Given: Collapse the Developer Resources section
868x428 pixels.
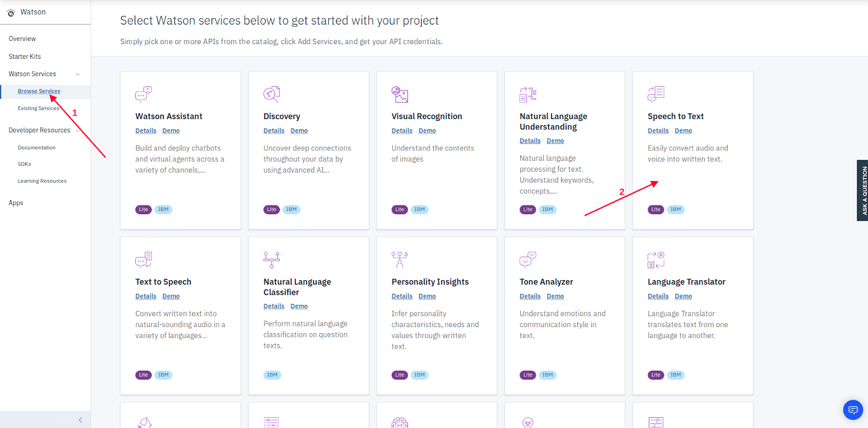Looking at the screenshot, I should (x=77, y=130).
